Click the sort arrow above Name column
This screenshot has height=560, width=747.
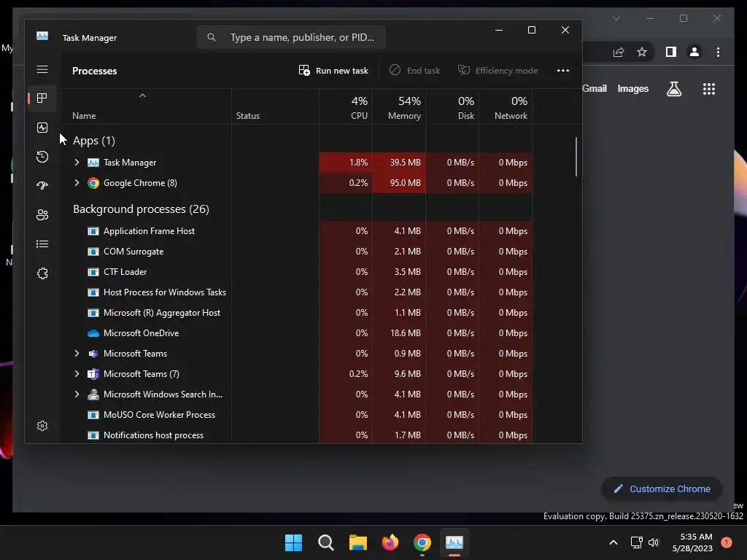click(142, 96)
